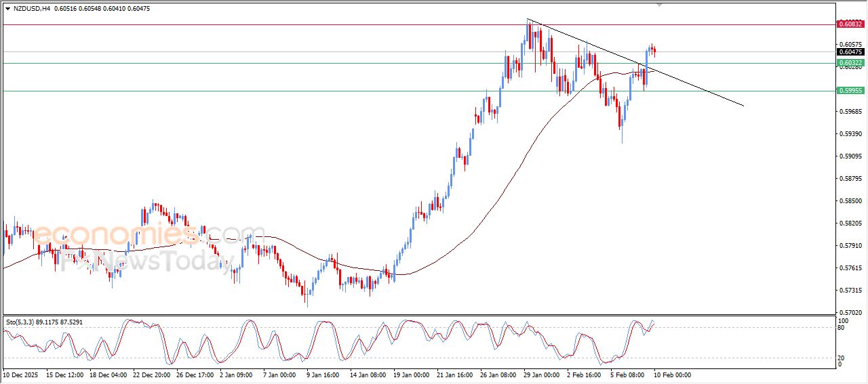Click the 0.59090 price axis value

click(850, 156)
